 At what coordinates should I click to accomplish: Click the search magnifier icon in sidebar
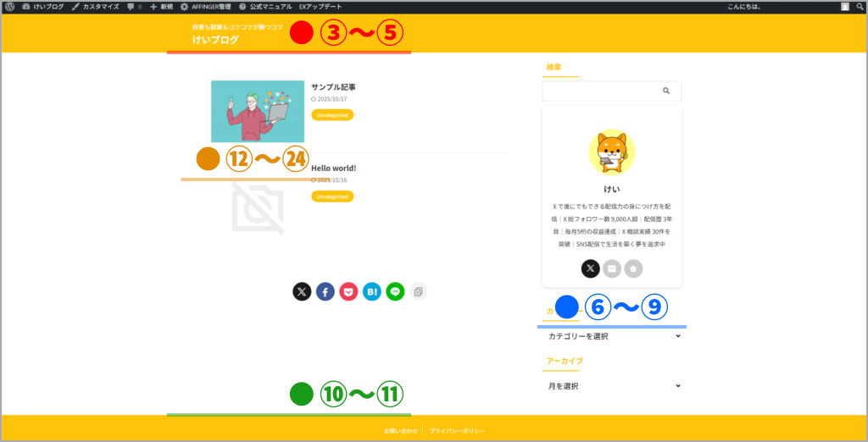(x=666, y=91)
